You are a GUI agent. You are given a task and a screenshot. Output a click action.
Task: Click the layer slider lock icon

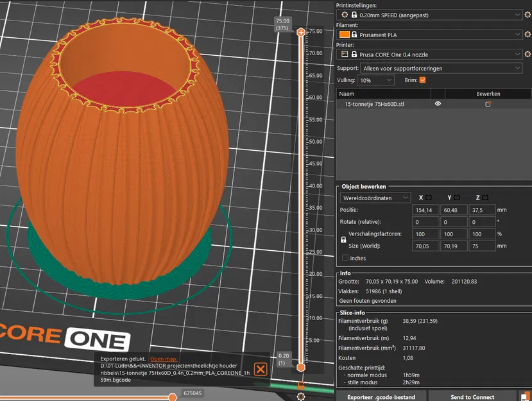[x=300, y=386]
